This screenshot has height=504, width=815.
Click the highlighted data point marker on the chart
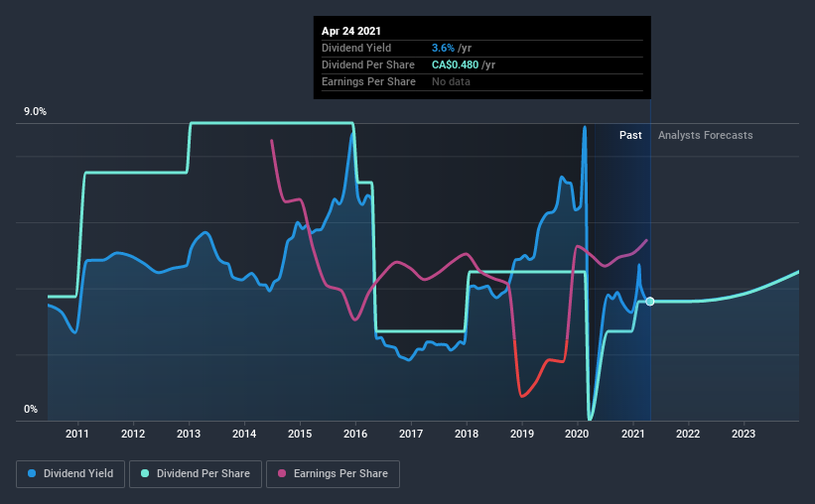650,301
